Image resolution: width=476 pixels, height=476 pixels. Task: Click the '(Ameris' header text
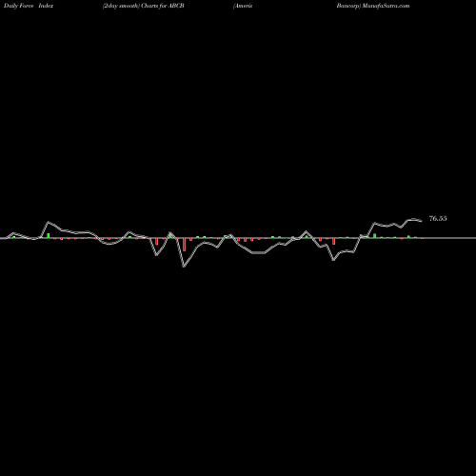243,6
